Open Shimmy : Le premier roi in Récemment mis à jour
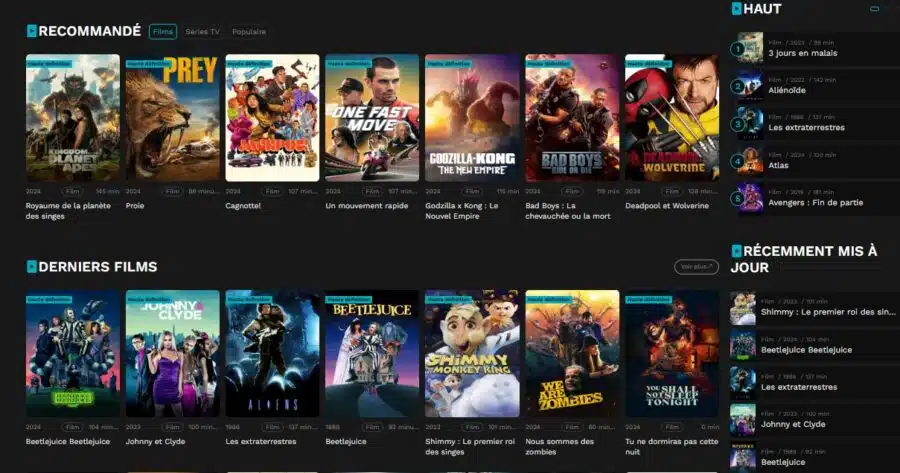This screenshot has width=900, height=473. coord(828,312)
